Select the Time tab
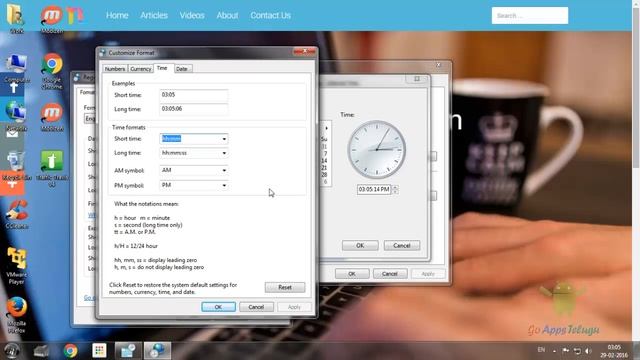Screen dimensions: 640x360 point(162,68)
